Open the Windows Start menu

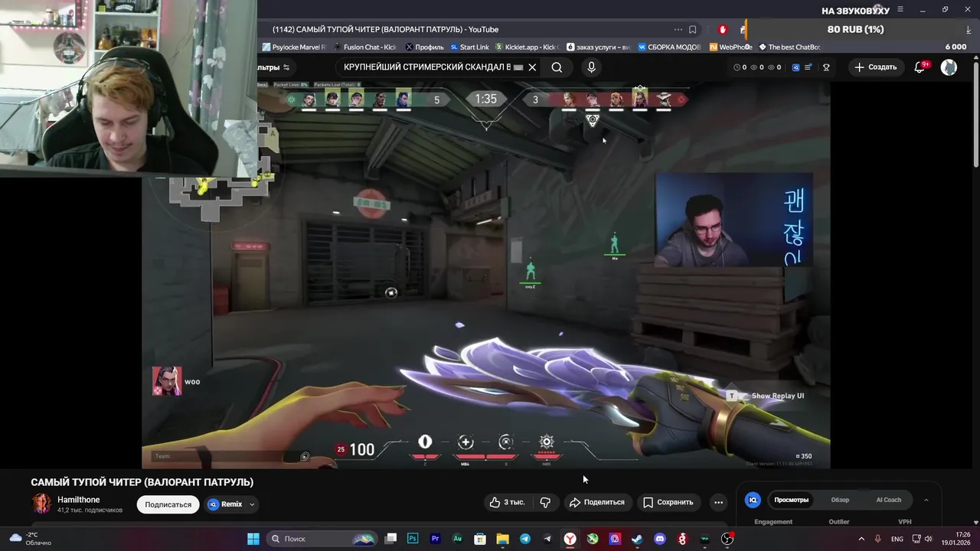(x=253, y=539)
